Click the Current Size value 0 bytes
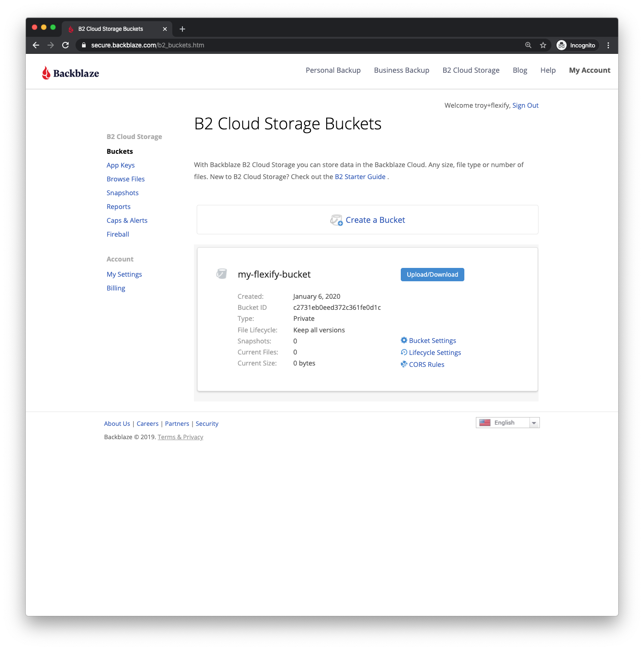The height and width of the screenshot is (650, 644). 304,363
